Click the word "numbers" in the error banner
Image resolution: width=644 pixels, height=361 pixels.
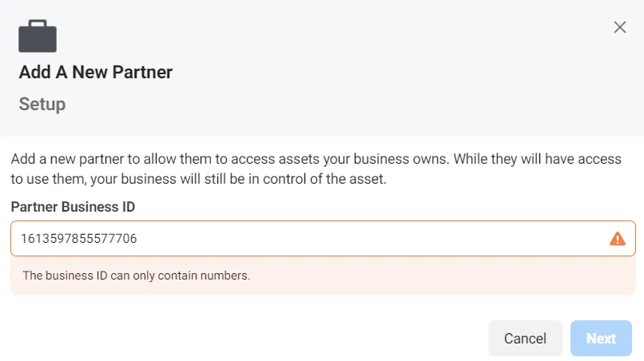[x=225, y=276]
